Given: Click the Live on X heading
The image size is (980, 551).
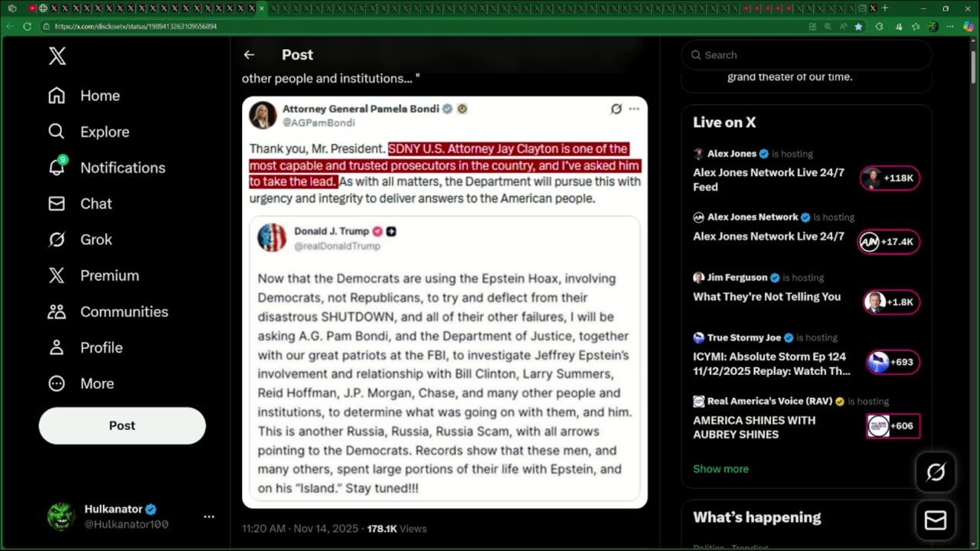Looking at the screenshot, I should point(724,122).
